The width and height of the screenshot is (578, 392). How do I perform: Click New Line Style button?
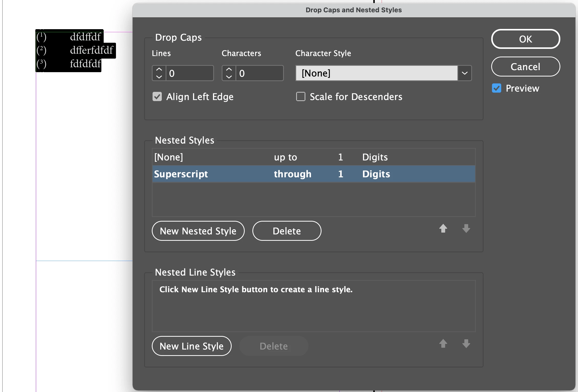[191, 346]
